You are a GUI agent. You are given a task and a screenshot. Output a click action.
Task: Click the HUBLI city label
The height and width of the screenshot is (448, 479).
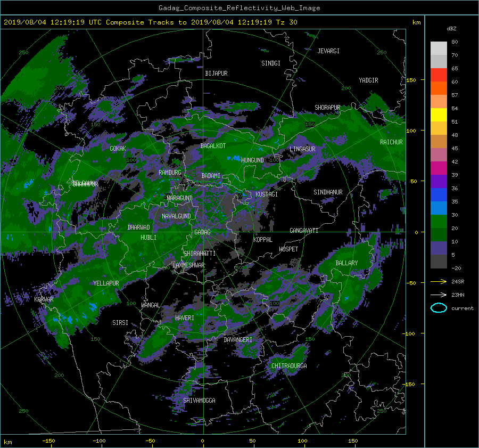point(148,238)
